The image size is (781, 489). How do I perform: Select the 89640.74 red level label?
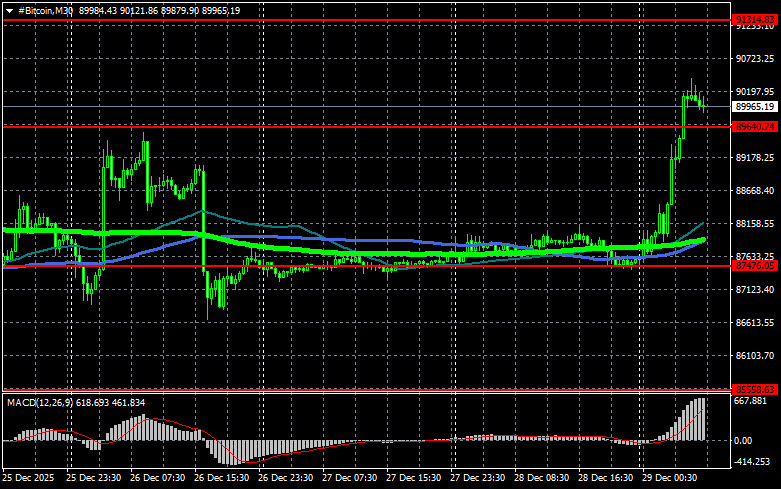[x=755, y=127]
